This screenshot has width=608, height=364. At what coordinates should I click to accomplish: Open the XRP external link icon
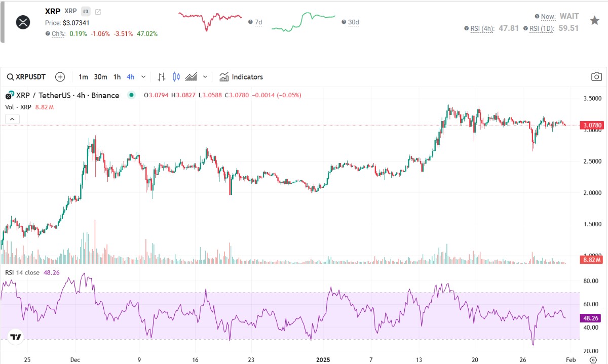tap(98, 12)
